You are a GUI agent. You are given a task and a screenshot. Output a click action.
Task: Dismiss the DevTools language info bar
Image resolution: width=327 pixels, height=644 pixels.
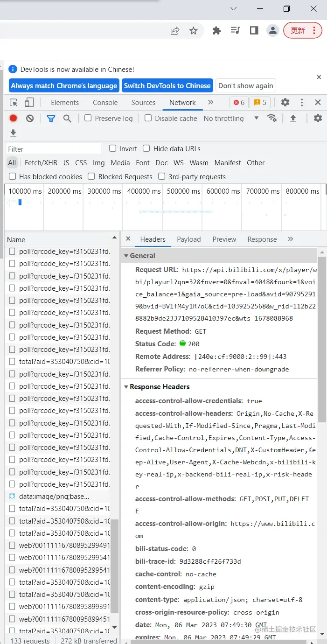[x=319, y=77]
